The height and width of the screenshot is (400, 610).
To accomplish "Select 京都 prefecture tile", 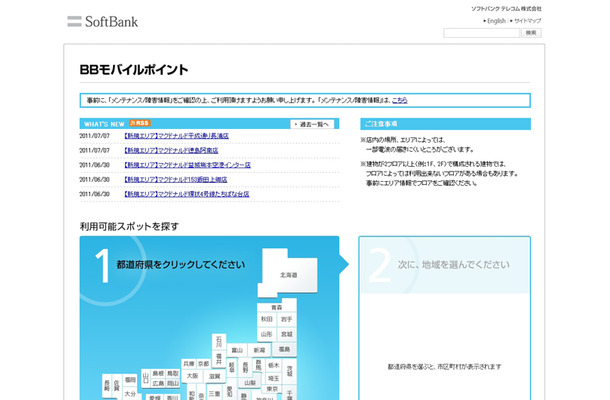I will 203,364.
